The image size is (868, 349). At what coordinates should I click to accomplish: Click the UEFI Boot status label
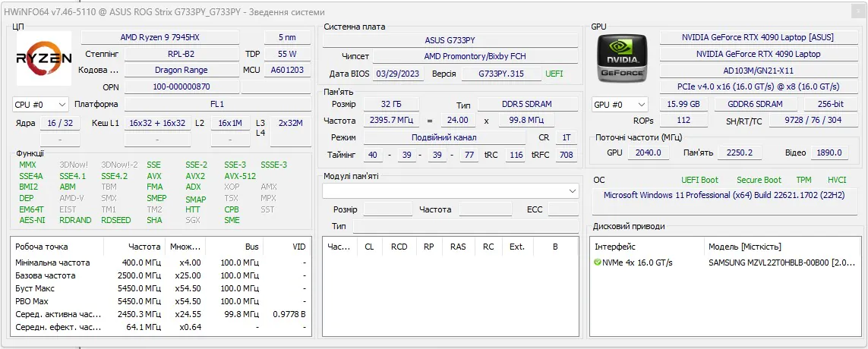tap(699, 180)
